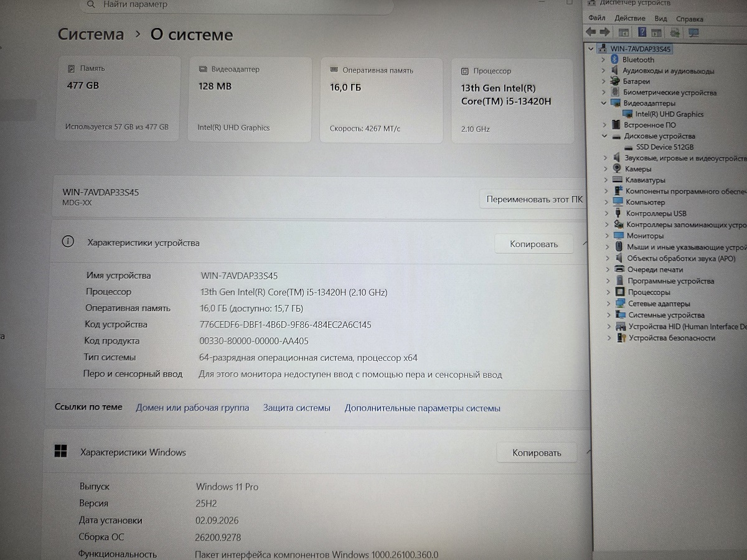Click the info icon beside Характеристики устройства

(68, 242)
